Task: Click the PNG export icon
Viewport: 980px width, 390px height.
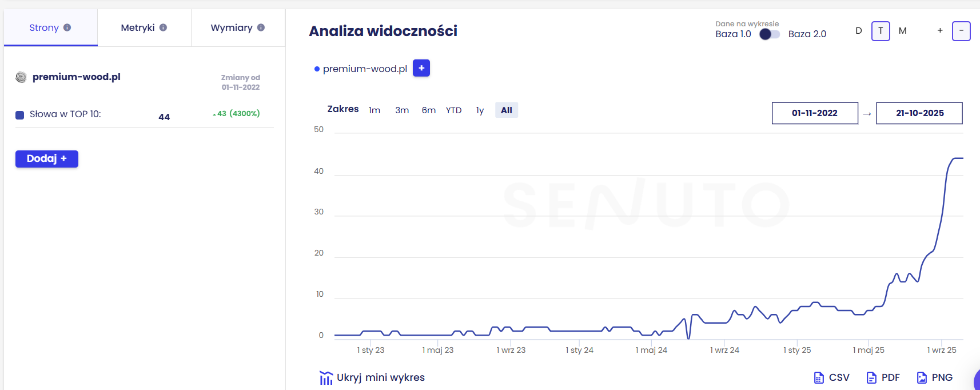Action: coord(922,377)
